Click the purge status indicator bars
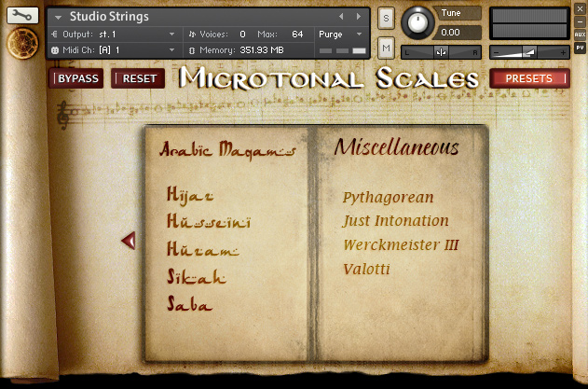The height and width of the screenshot is (389, 588). [342, 50]
